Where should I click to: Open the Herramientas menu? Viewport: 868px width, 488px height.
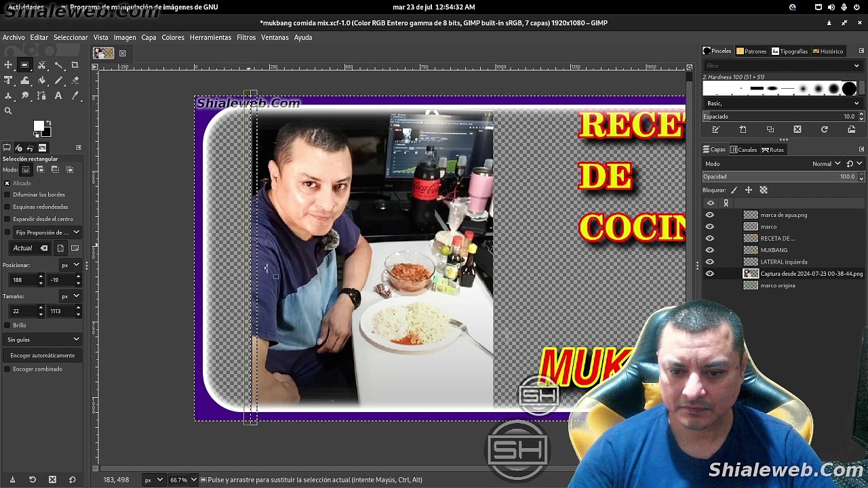coord(210,37)
